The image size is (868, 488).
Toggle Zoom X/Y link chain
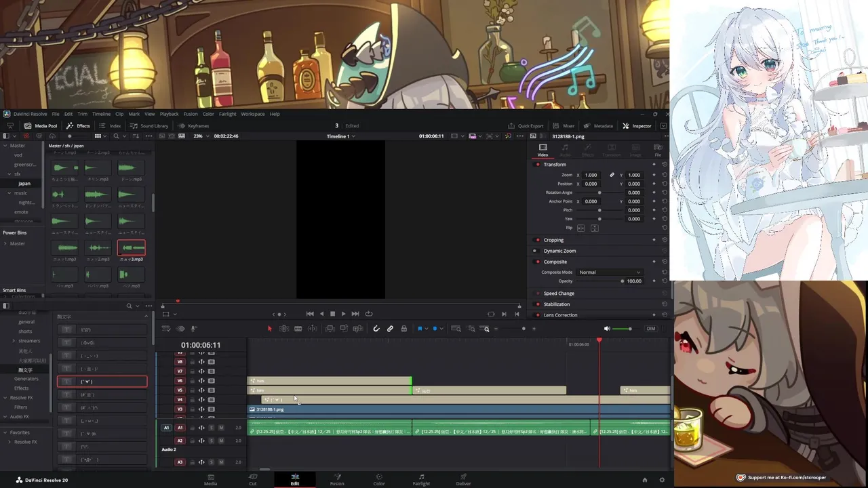pos(612,175)
